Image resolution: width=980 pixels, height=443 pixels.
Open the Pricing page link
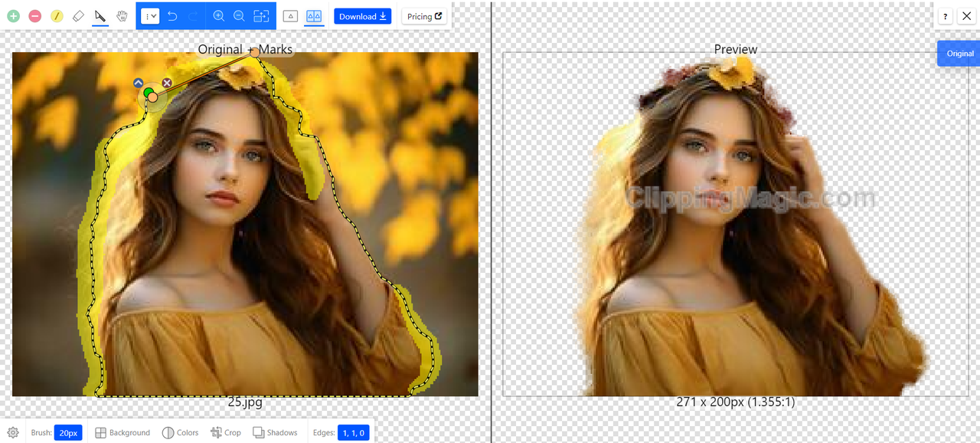(424, 16)
